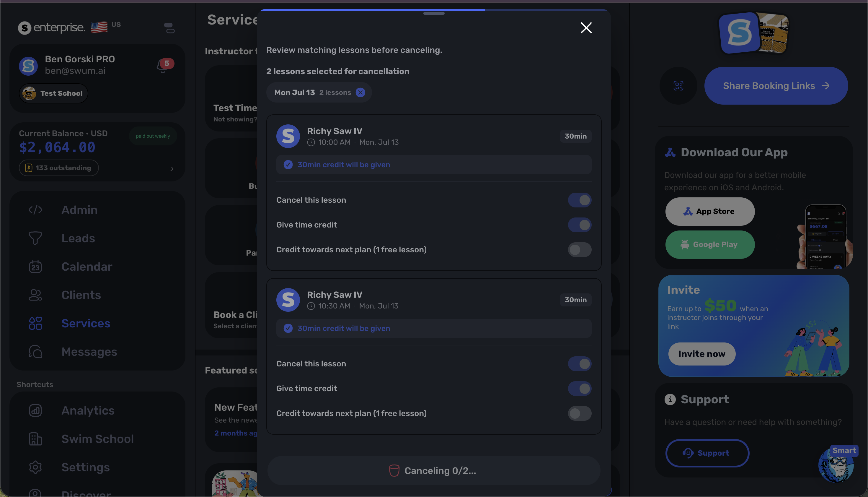Click the clock icon beside 10:30 AM
The image size is (868, 497).
(x=311, y=306)
